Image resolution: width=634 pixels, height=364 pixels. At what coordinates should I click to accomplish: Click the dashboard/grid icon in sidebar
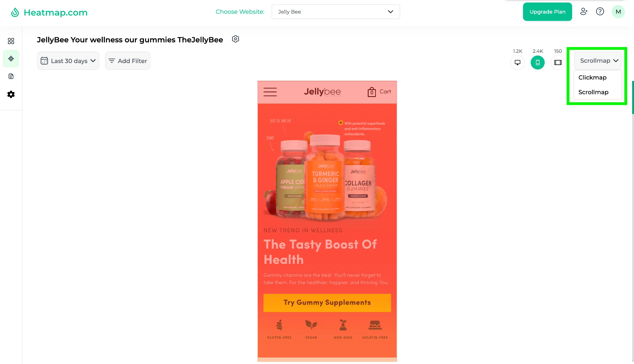pyautogui.click(x=11, y=41)
